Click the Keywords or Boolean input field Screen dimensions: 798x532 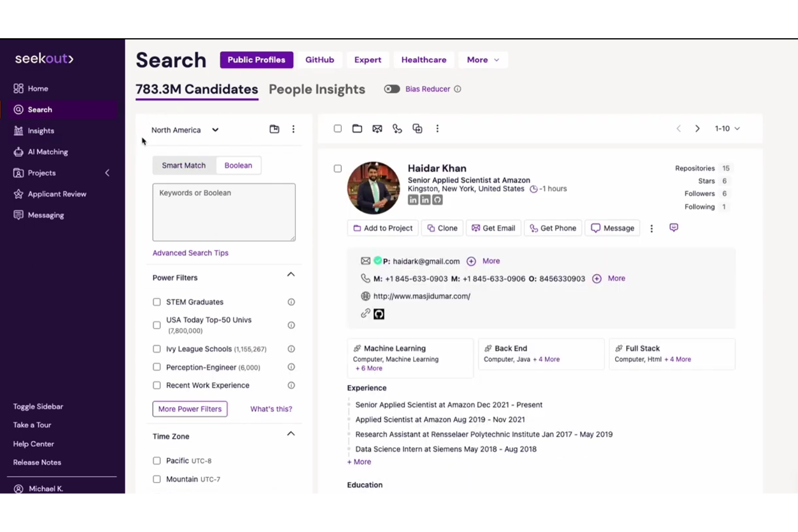coord(224,212)
